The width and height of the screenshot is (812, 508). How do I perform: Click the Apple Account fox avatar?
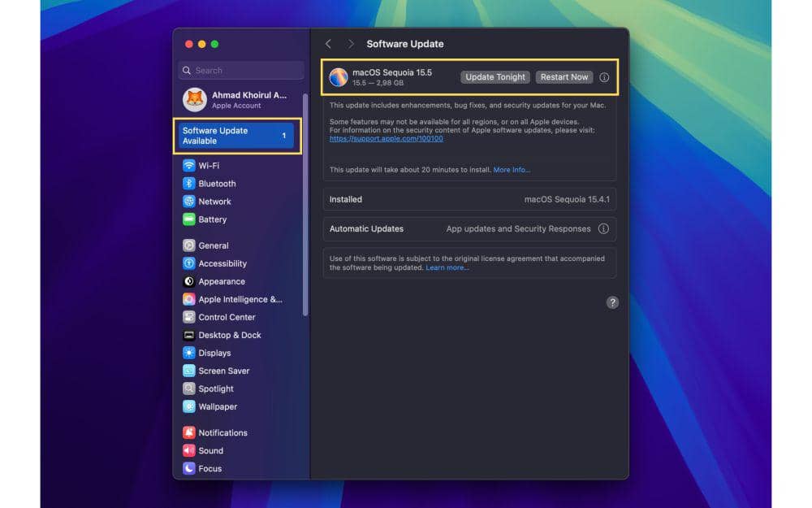pyautogui.click(x=195, y=99)
